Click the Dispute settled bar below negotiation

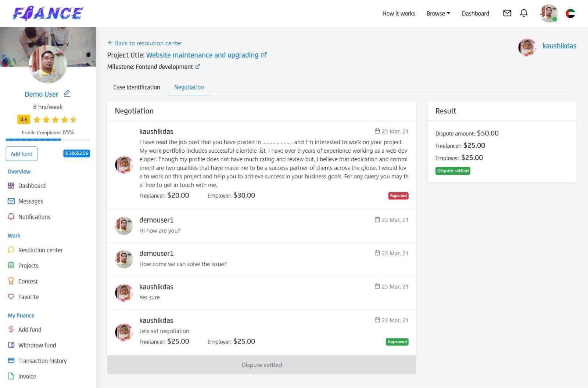coord(262,365)
